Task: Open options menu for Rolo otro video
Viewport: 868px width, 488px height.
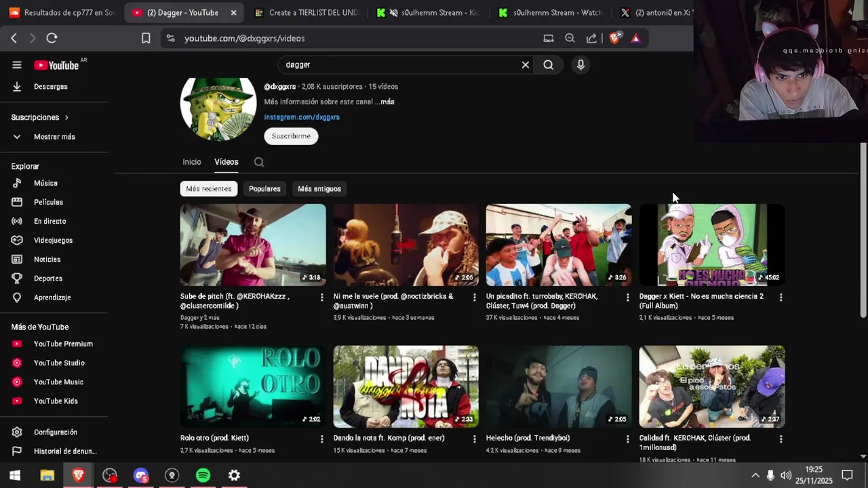Action: (x=321, y=439)
